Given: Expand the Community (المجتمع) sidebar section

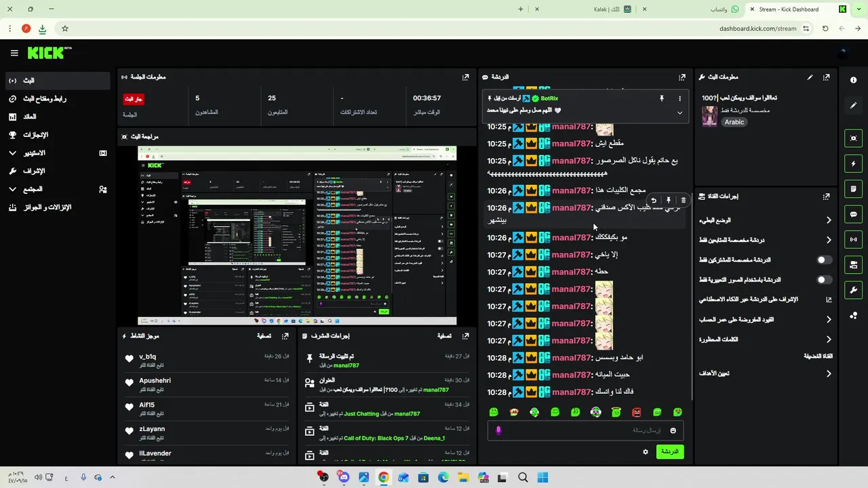Looking at the screenshot, I should tap(58, 189).
